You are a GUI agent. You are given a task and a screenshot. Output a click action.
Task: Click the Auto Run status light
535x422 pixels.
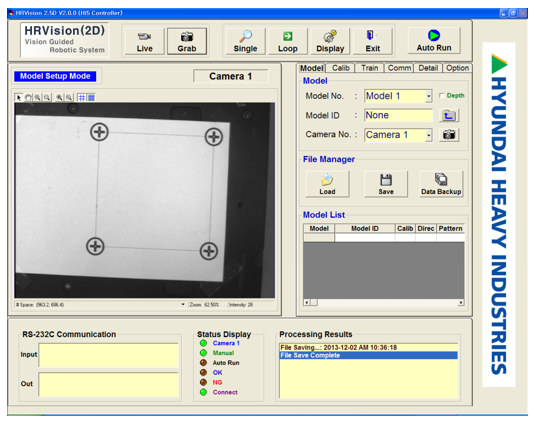[203, 363]
